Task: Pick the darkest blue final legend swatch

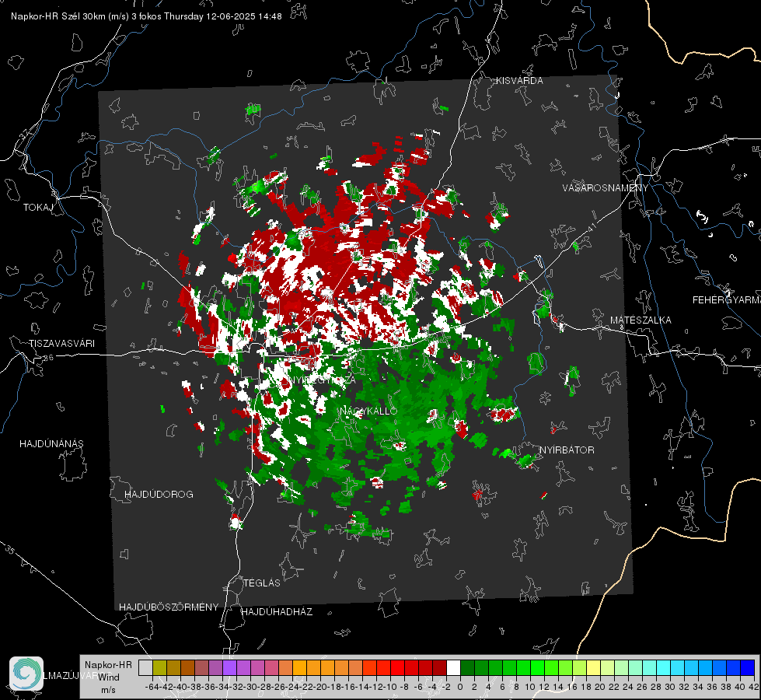Action: point(748,668)
